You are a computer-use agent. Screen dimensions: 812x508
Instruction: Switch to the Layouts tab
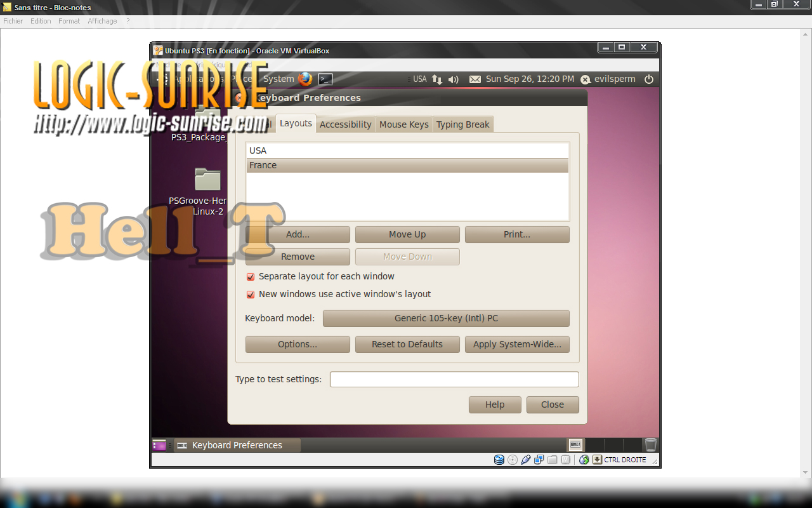(x=296, y=124)
